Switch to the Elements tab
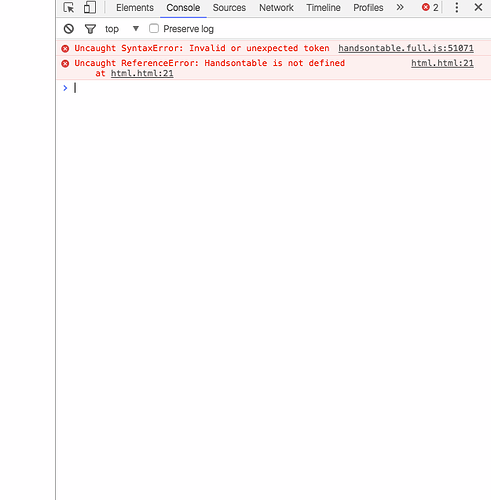This screenshot has height=500, width=491. 135,8
